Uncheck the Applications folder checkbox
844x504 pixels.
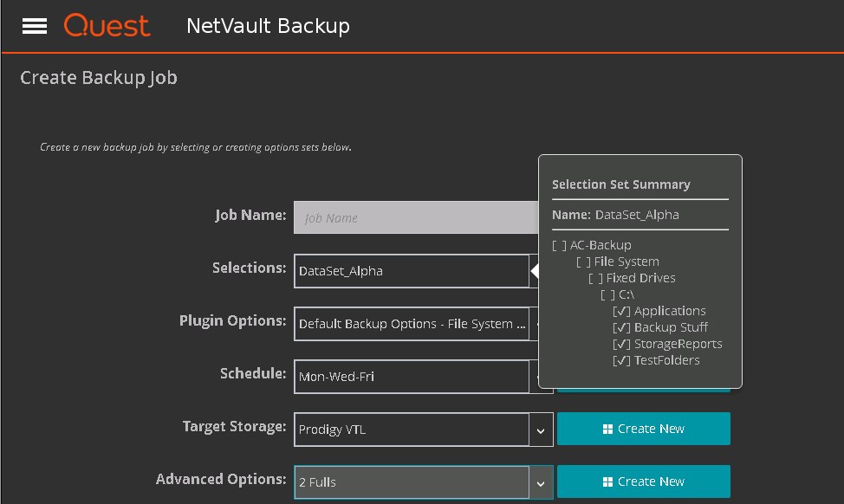pyautogui.click(x=621, y=311)
